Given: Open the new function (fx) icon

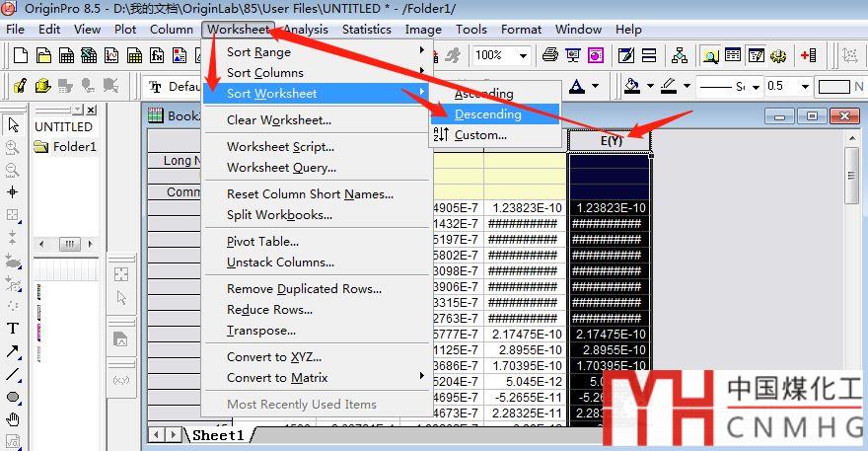Looking at the screenshot, I should (157, 55).
